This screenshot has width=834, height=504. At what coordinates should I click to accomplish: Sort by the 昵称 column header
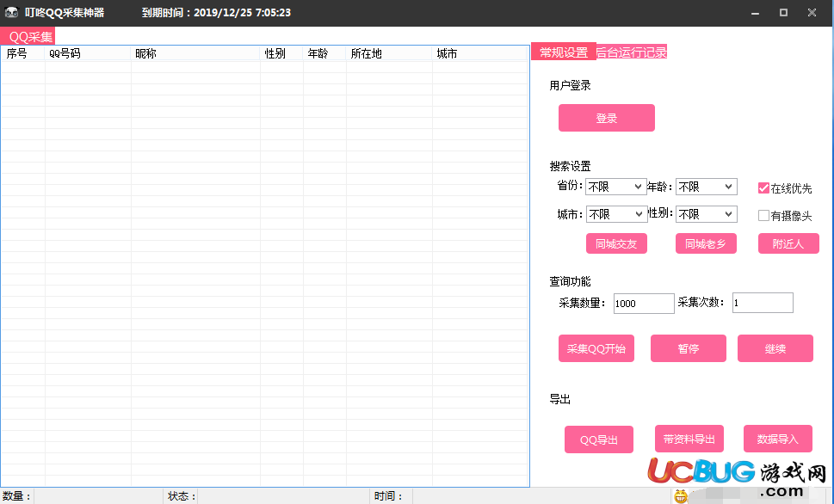click(x=195, y=53)
